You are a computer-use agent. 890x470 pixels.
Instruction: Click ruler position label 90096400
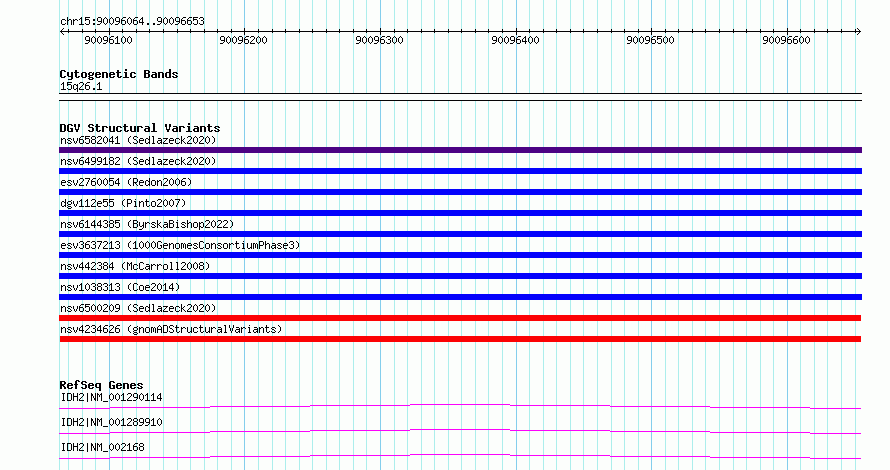(x=515, y=40)
